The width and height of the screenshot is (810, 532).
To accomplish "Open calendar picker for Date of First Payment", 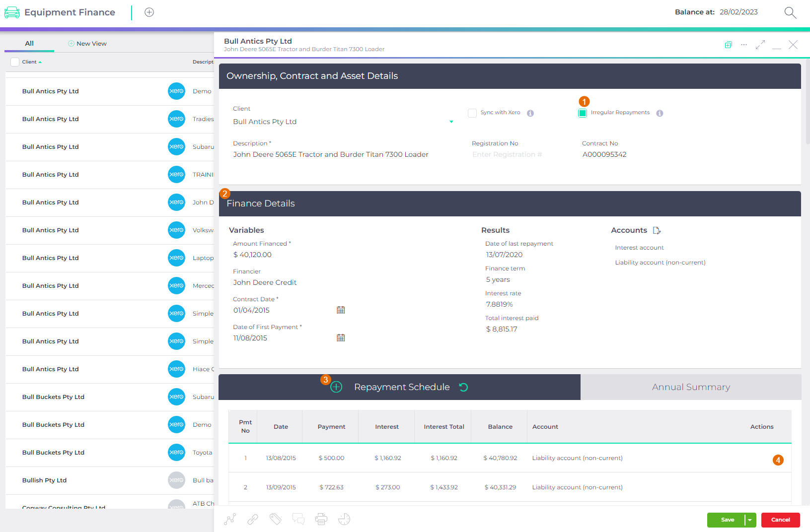I will 341,338.
